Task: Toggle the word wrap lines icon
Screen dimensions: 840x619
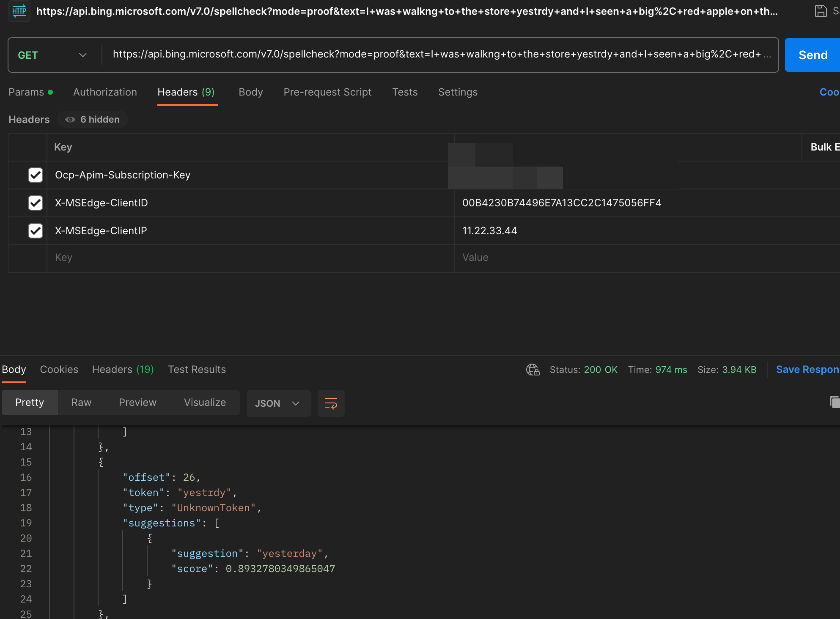Action: (x=331, y=403)
